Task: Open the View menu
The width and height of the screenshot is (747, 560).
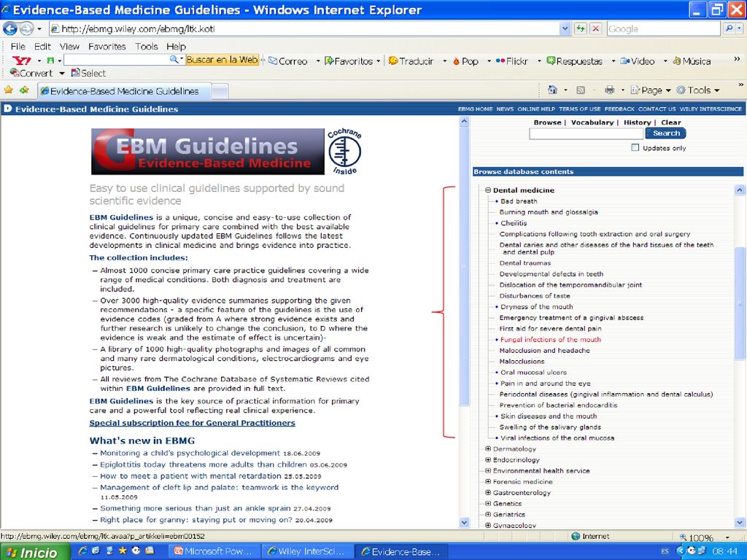Action: coord(69,46)
